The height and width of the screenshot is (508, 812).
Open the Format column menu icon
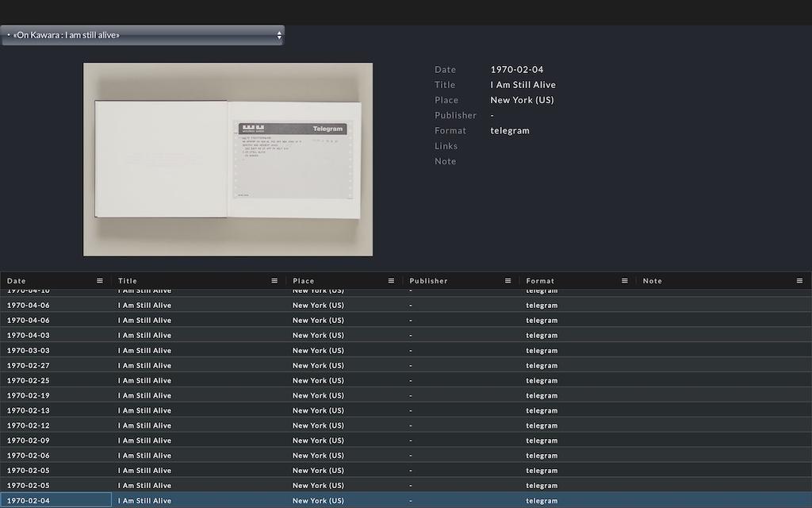click(624, 280)
